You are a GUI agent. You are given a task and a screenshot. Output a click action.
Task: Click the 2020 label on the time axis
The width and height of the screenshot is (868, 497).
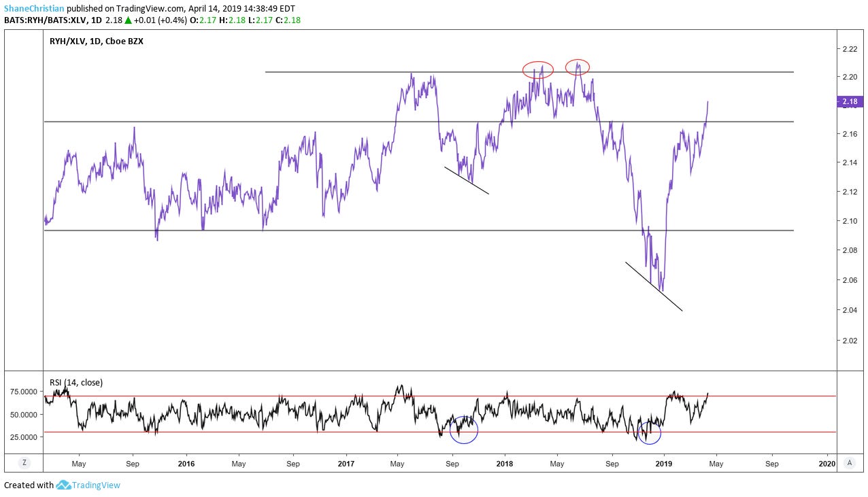click(x=827, y=464)
